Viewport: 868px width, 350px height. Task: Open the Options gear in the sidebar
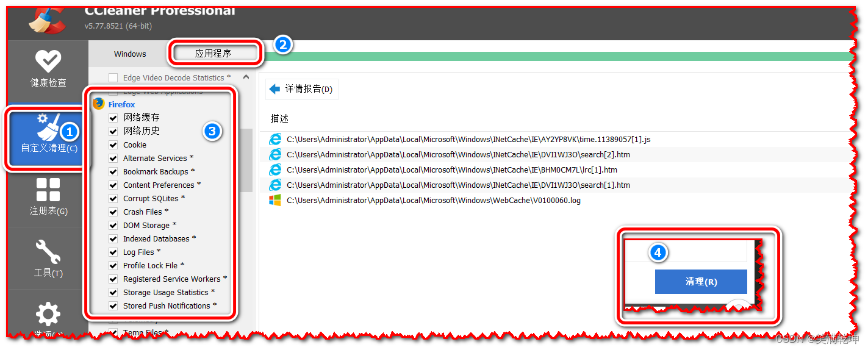click(48, 314)
